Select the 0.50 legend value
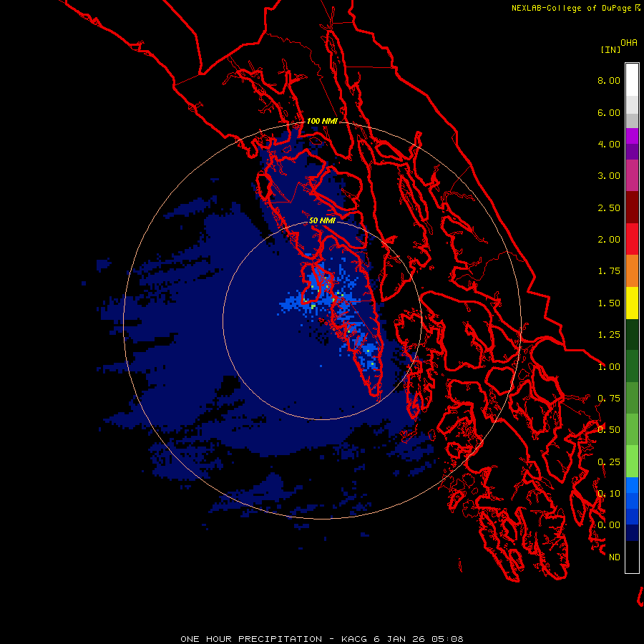The width and height of the screenshot is (644, 644). pyautogui.click(x=609, y=430)
